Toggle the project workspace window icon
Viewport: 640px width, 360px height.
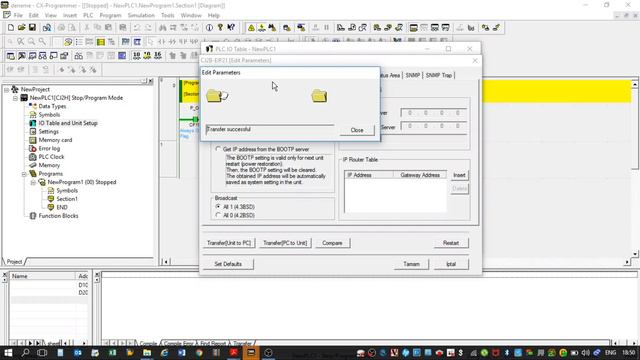11,56
